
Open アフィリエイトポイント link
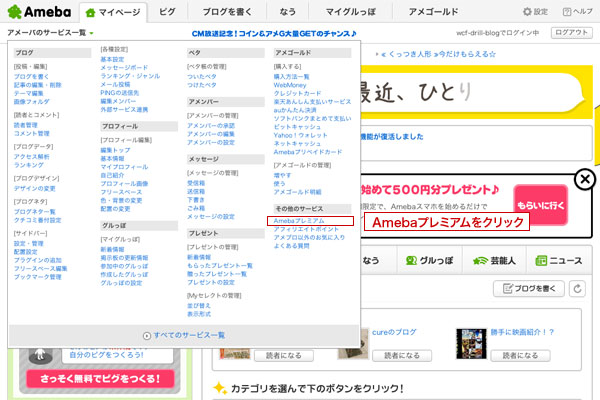click(x=306, y=229)
